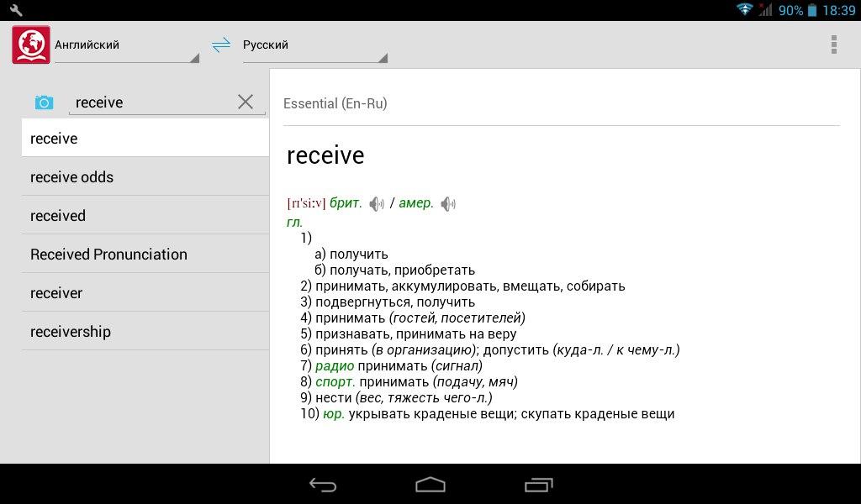Open the Английский source language dropdown
Screen dimensions: 861x504
coord(126,46)
